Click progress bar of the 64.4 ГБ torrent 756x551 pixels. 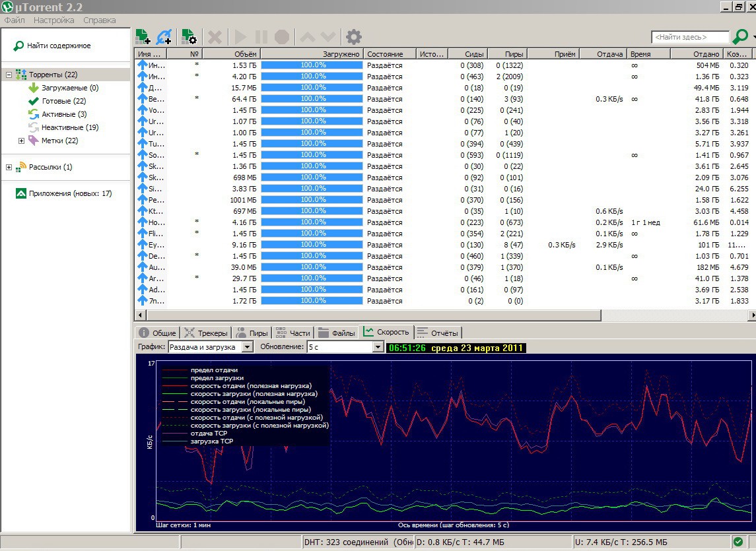point(312,99)
